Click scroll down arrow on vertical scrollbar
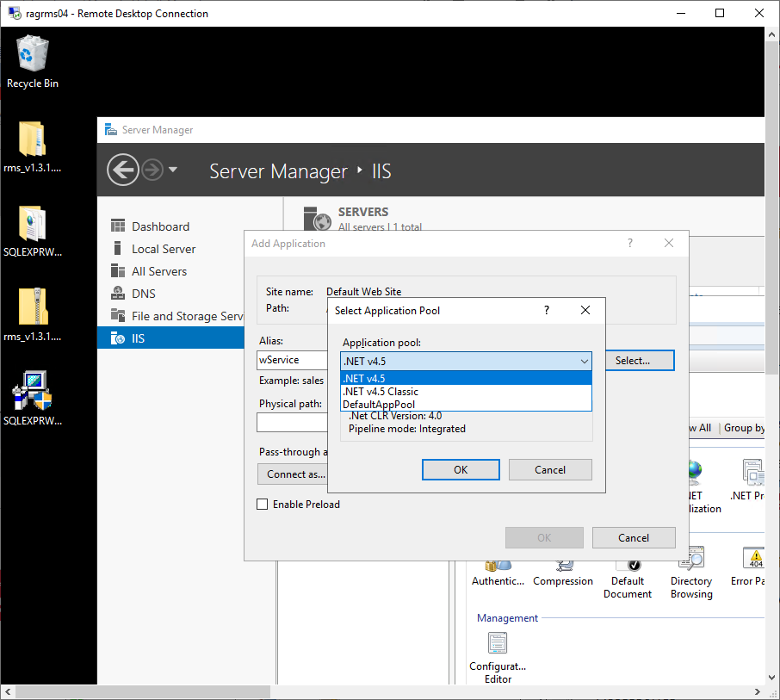 point(771,678)
